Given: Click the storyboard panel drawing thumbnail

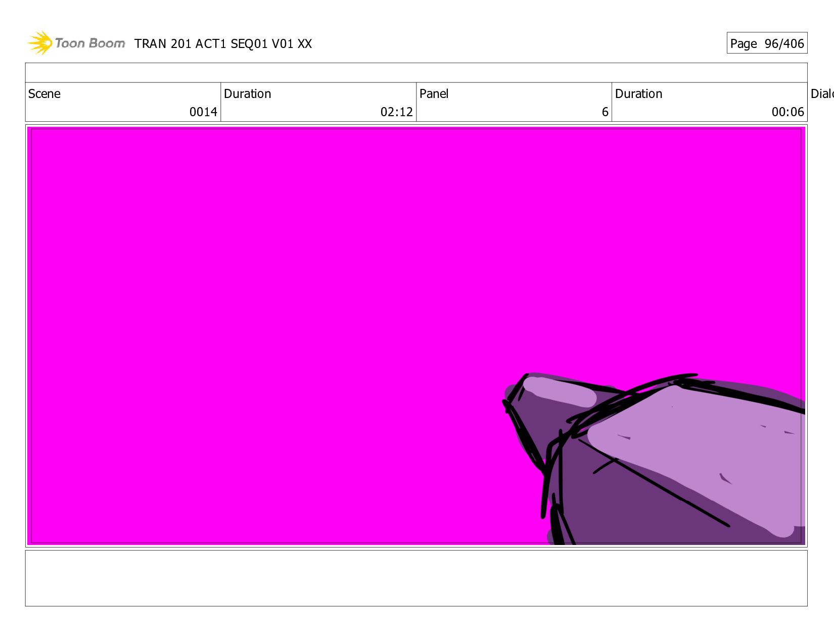Looking at the screenshot, I should (x=416, y=336).
